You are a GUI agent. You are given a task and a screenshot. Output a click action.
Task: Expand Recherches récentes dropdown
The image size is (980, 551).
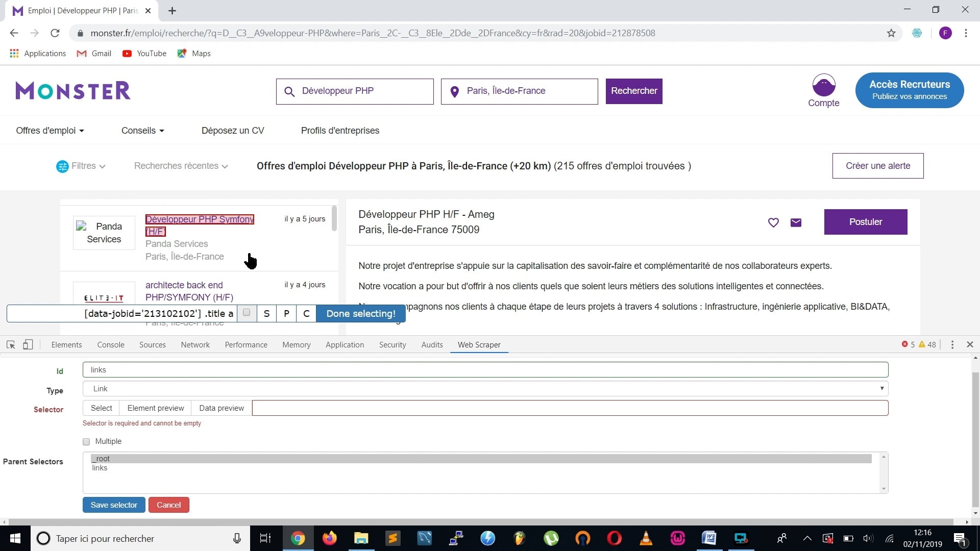click(x=181, y=166)
